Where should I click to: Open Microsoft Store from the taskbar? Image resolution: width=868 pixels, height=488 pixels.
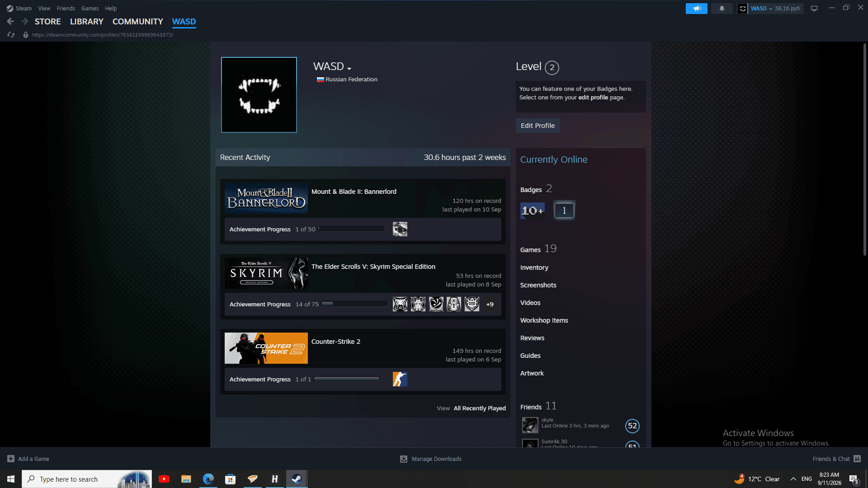click(x=231, y=479)
